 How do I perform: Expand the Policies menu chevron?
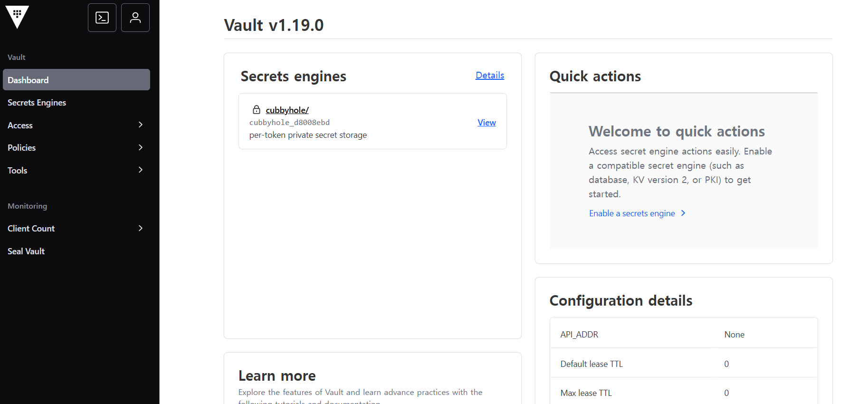pyautogui.click(x=141, y=147)
